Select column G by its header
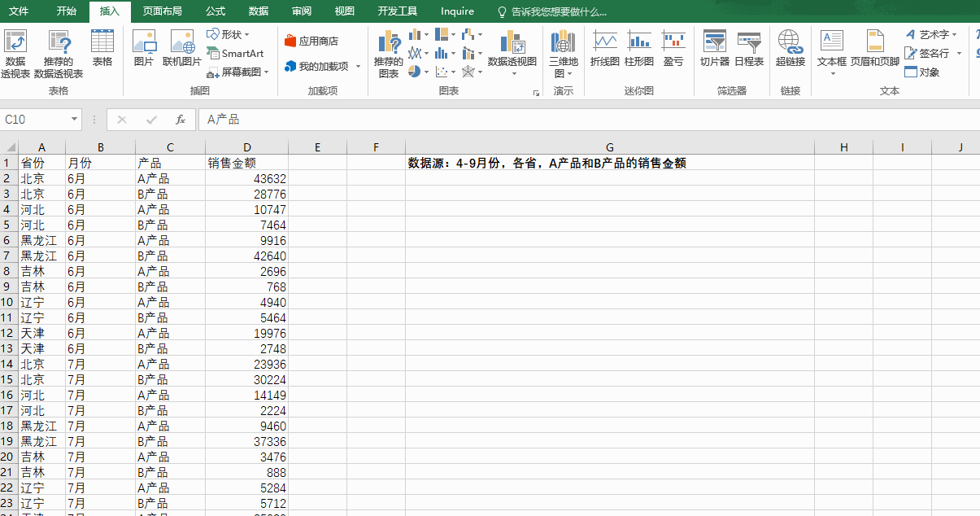 [610, 147]
